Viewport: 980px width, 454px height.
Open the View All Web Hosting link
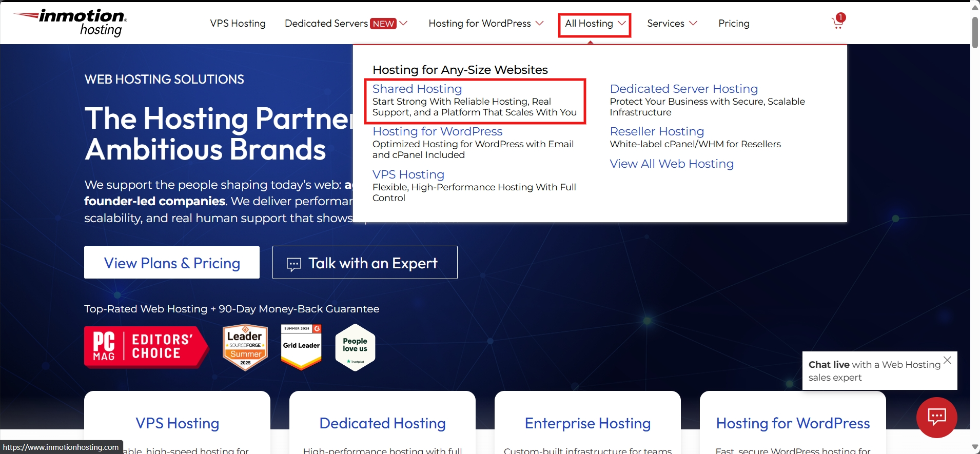pyautogui.click(x=672, y=164)
